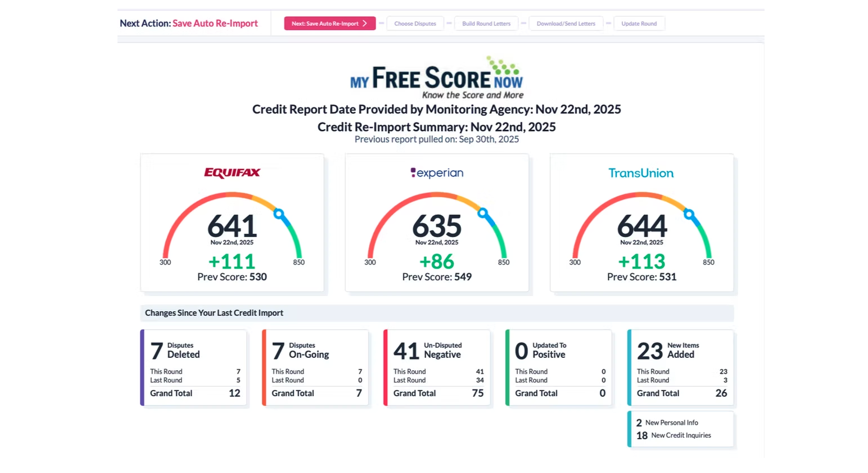Go to the Choose Disputes step
868x473 pixels.
point(415,24)
